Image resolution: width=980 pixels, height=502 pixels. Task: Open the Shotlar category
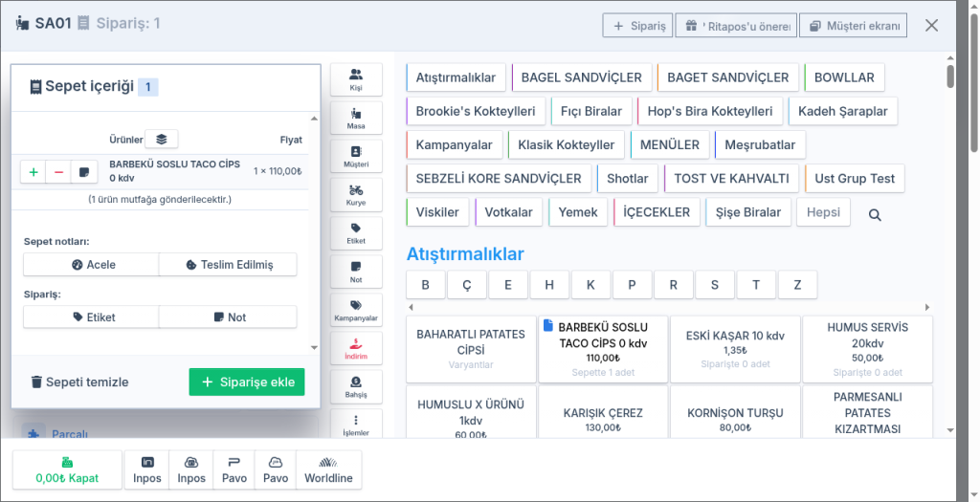pos(628,179)
